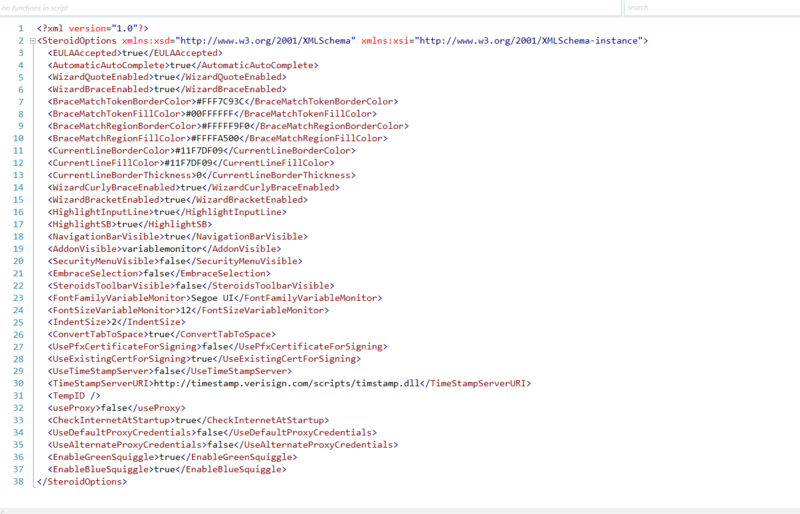800x514 pixels.
Task: Click the #FFFFF9F0 color value
Action: pyautogui.click(x=226, y=126)
